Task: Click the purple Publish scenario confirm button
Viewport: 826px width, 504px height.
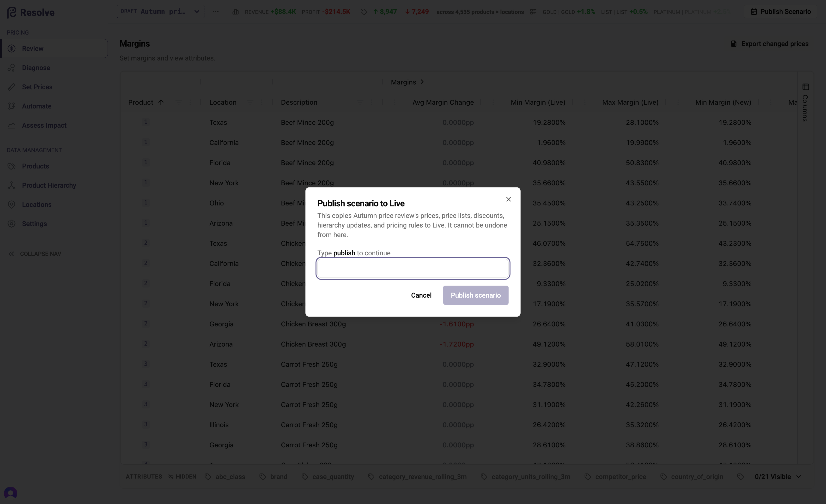Action: (475, 295)
